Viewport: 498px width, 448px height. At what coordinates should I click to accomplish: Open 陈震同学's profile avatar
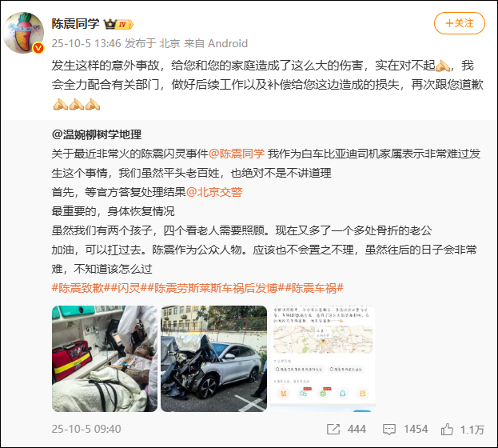click(23, 33)
